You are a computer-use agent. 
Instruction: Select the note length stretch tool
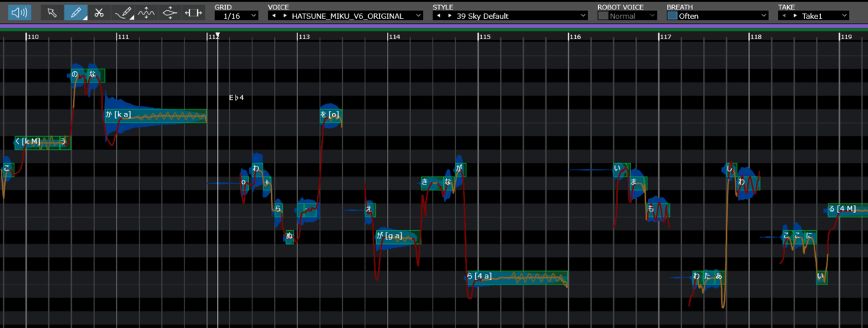pyautogui.click(x=192, y=12)
